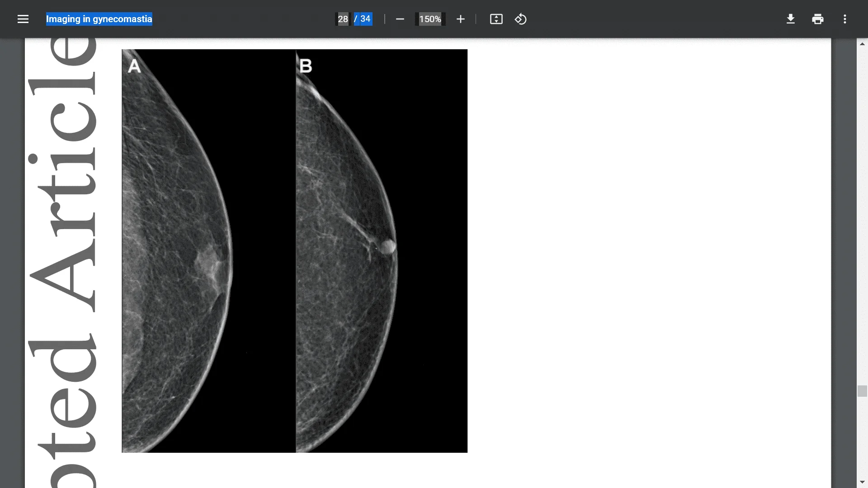Select the title Imaging in gynecomastia
Viewport: 868px width, 488px height.
99,19
